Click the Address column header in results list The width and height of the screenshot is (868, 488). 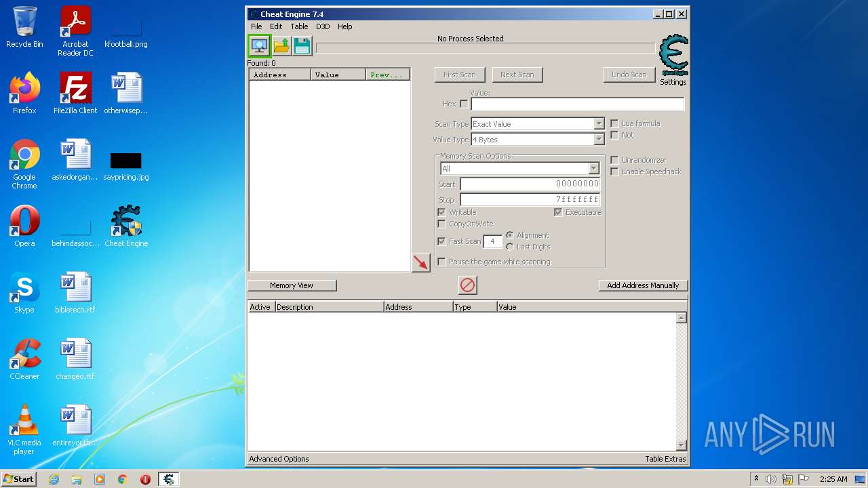pos(280,75)
